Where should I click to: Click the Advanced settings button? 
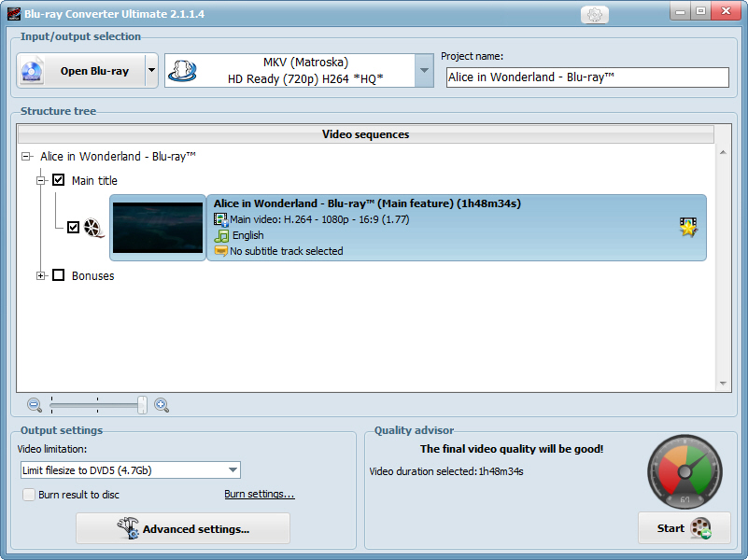[x=183, y=528]
